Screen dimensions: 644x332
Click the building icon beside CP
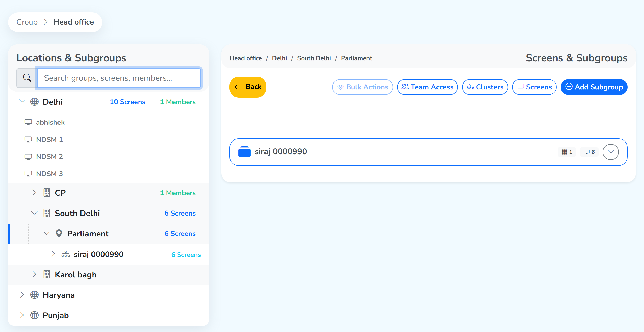(x=47, y=193)
